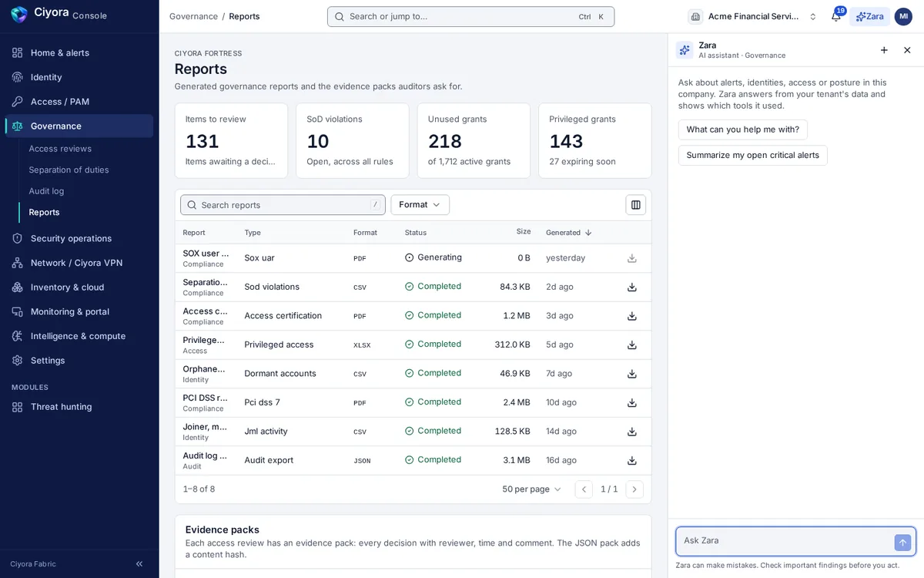Open the Threat hunting module
Image resolution: width=924 pixels, height=578 pixels.
pyautogui.click(x=79, y=407)
